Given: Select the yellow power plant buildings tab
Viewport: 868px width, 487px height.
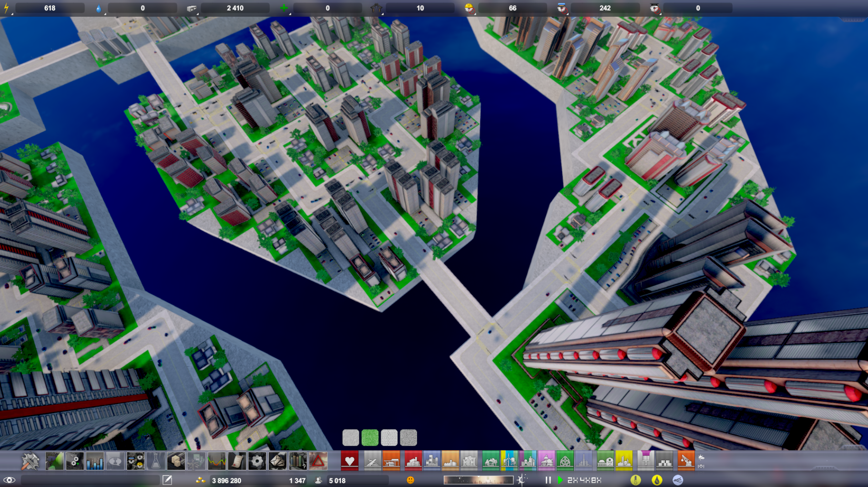Looking at the screenshot, I should 624,461.
